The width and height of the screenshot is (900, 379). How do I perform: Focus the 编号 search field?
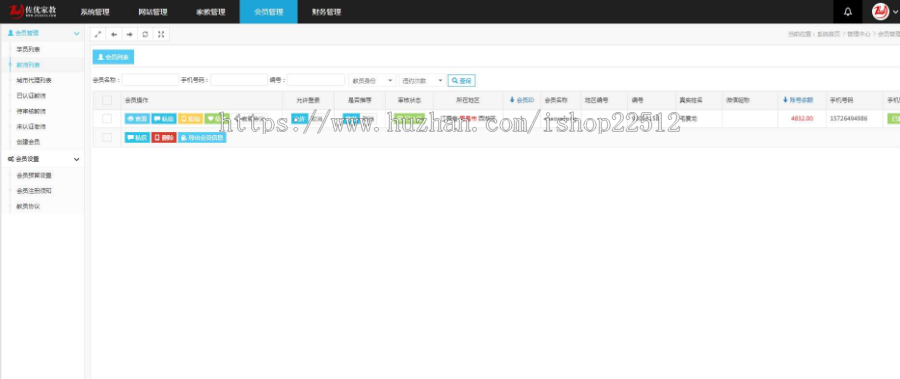[316, 80]
